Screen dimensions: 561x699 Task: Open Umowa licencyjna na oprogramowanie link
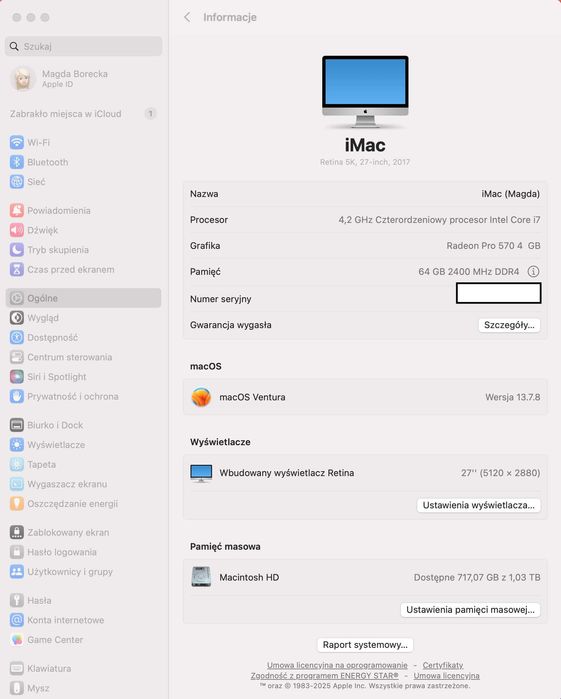pyautogui.click(x=337, y=665)
